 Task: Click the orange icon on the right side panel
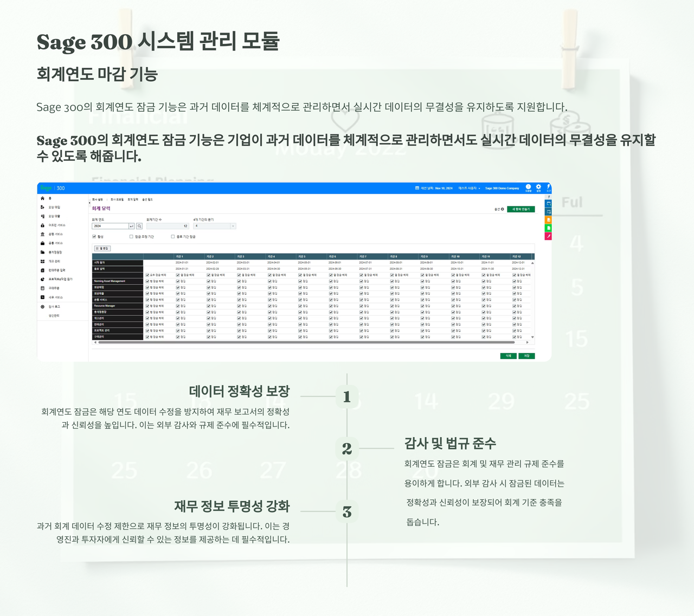pyautogui.click(x=548, y=220)
